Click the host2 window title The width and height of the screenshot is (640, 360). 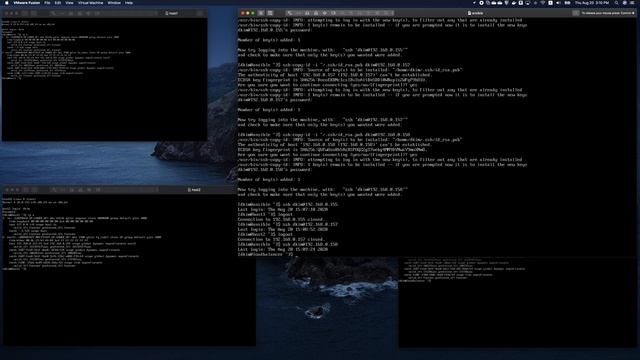pos(194,190)
